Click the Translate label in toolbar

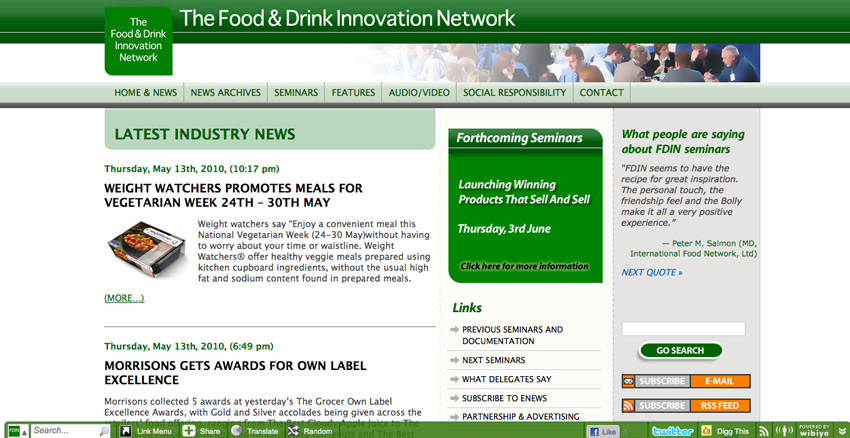click(262, 431)
